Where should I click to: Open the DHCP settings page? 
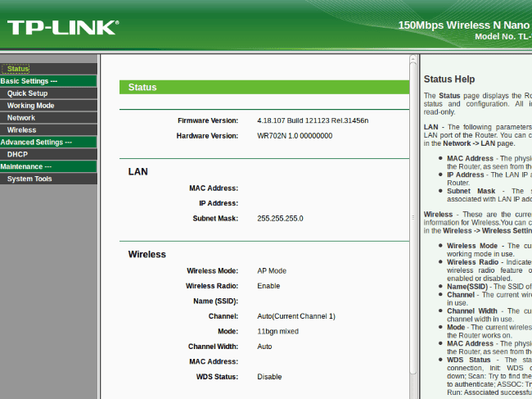pos(17,154)
